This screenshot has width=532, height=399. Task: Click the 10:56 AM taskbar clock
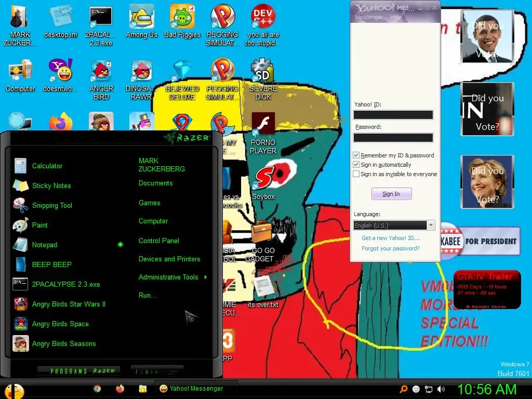(487, 389)
